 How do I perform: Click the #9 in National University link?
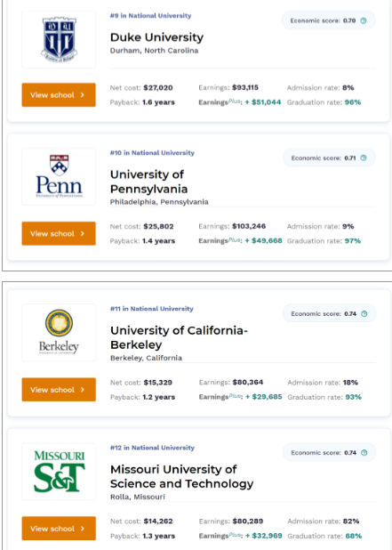click(x=150, y=16)
